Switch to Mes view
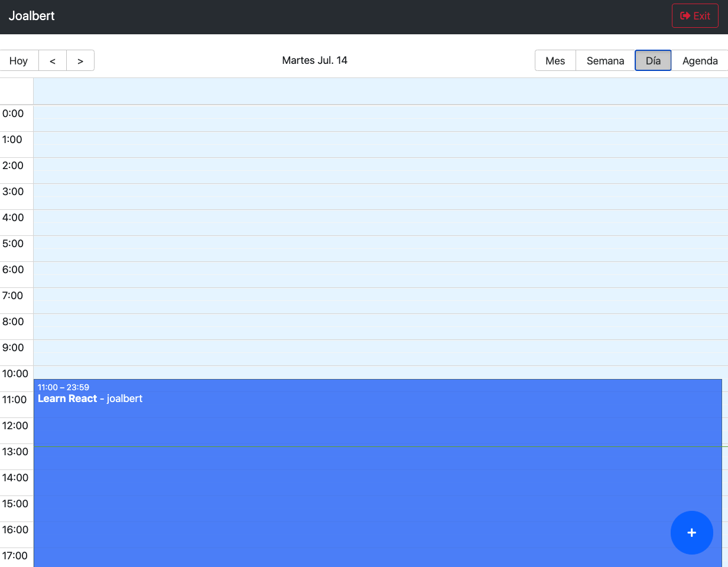Viewport: 728px width, 567px height. tap(555, 60)
